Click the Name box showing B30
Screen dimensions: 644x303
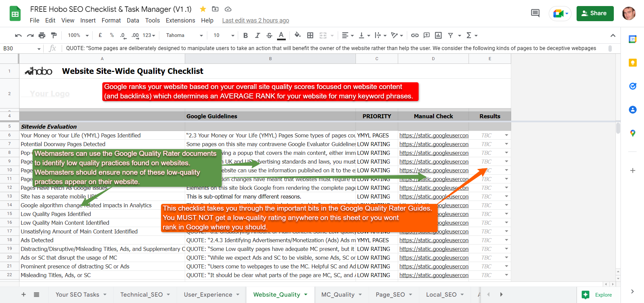[22, 48]
